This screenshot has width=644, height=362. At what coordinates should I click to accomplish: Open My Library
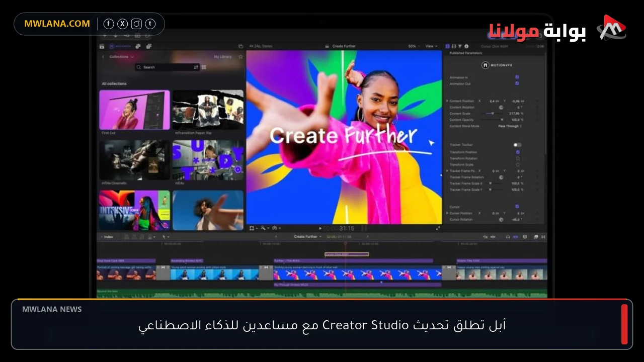pos(222,57)
